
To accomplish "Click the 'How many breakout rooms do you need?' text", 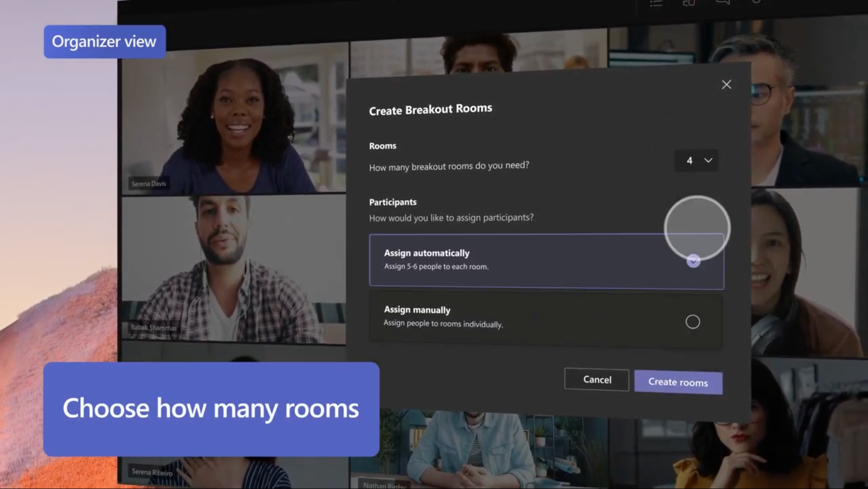I will point(449,166).
